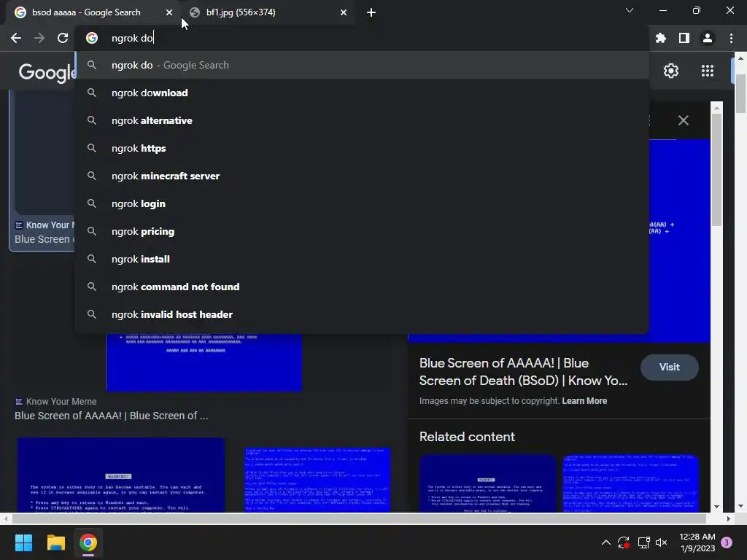Image resolution: width=747 pixels, height=560 pixels.
Task: Open File Explorer from the taskbar
Action: click(x=55, y=542)
